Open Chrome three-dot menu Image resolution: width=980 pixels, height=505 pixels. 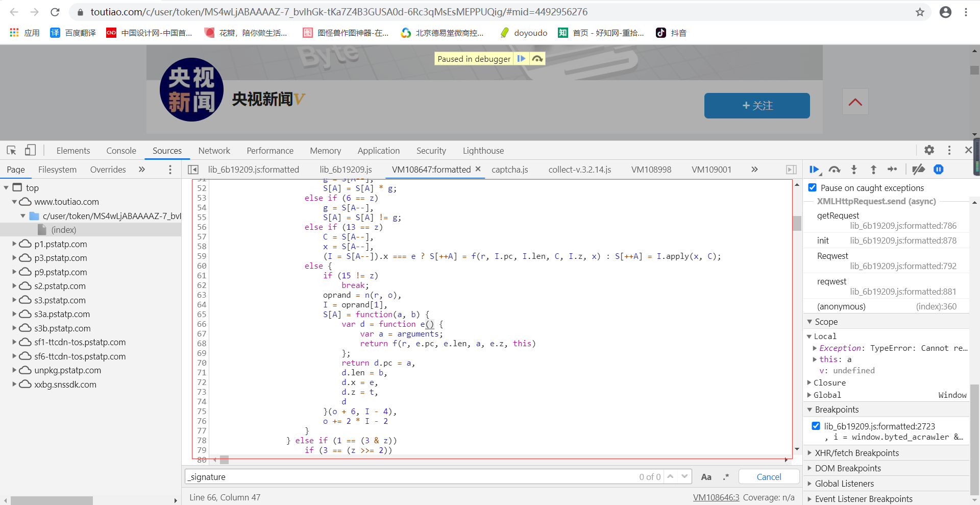(966, 12)
